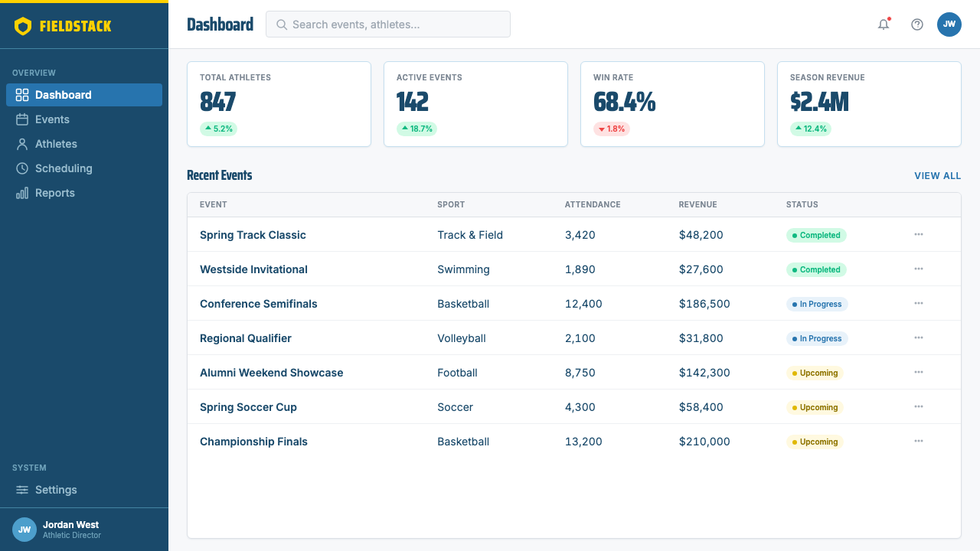Open the Regional Qualifier event
Screen dimensions: 980x551
(x=246, y=338)
